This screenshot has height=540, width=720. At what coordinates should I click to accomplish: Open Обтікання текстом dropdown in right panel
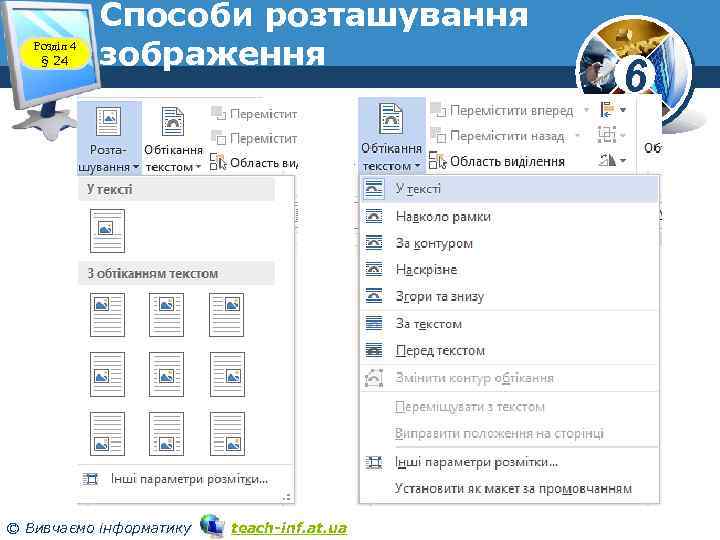(391, 137)
